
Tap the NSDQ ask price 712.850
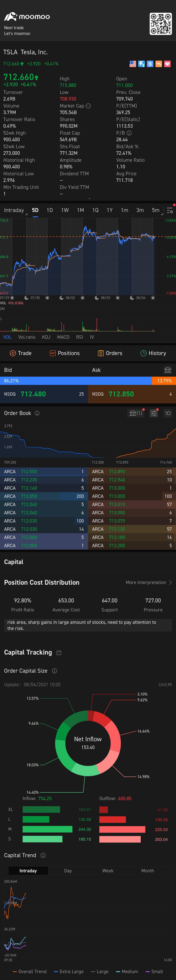pos(121,394)
